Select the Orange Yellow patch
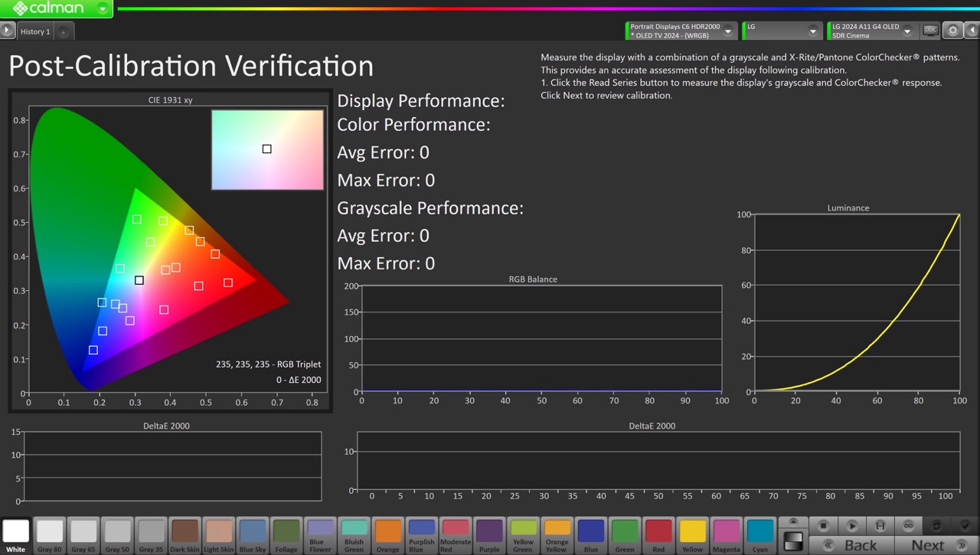Image resolution: width=980 pixels, height=555 pixels. [557, 535]
